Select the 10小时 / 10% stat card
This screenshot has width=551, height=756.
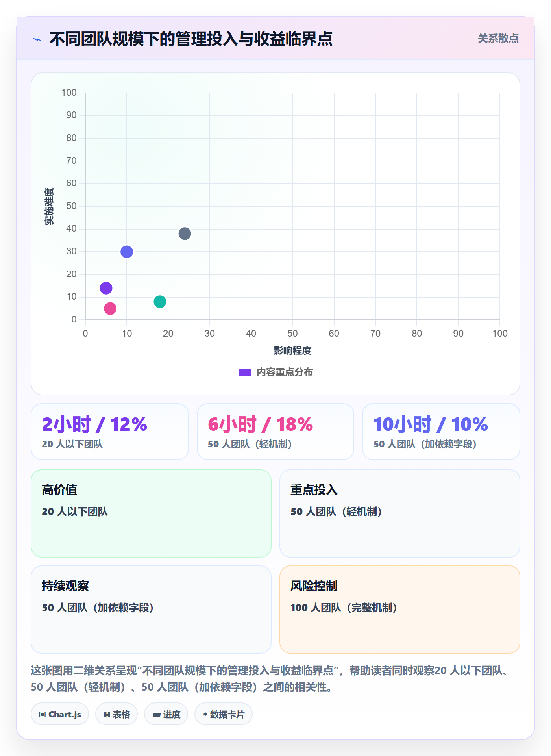pyautogui.click(x=441, y=432)
